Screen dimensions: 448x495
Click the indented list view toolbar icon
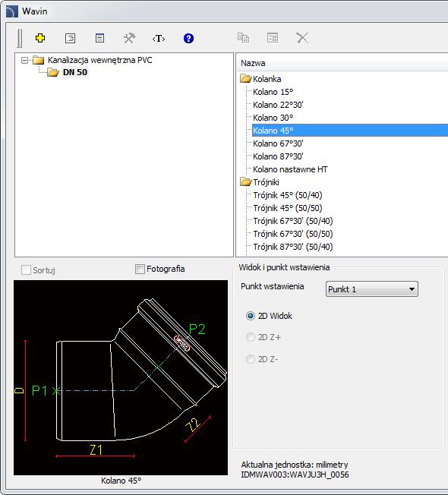coord(70,38)
